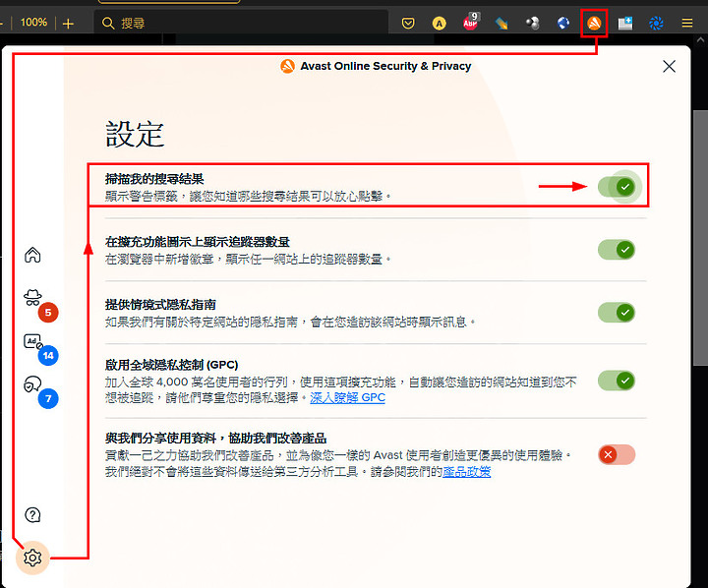Toggle 掃描我的搜尋結果 switch
This screenshot has width=708, height=588.
[617, 187]
